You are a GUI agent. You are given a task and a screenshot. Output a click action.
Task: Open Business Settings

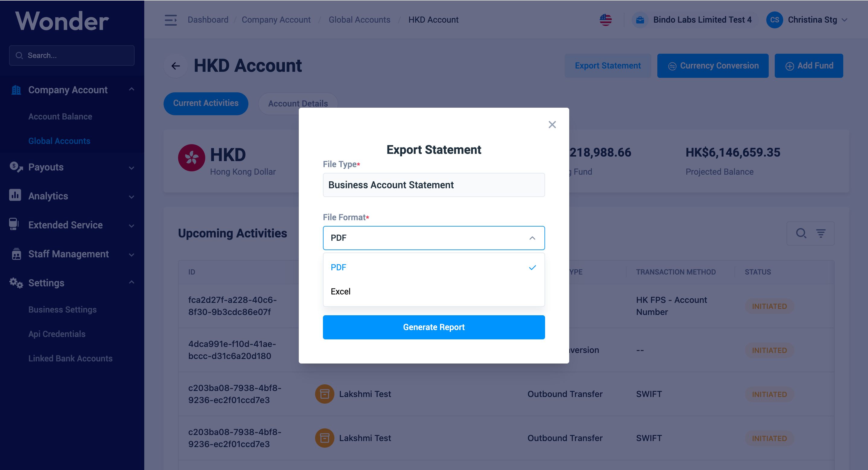62,310
